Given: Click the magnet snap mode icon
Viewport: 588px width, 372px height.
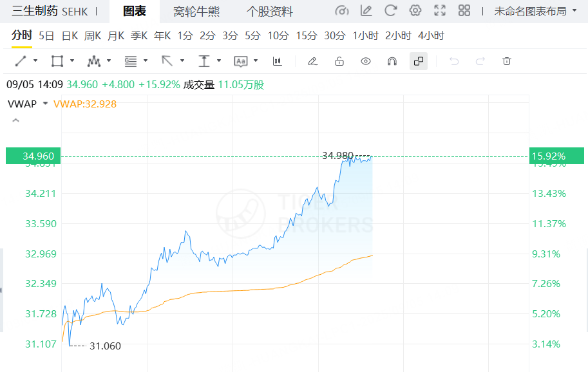Looking at the screenshot, I should pyautogui.click(x=392, y=61).
